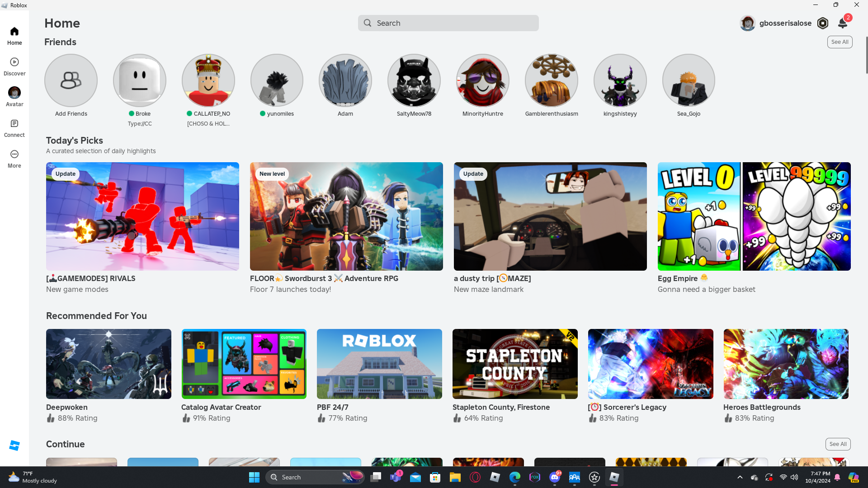Open the notifications bell
The width and height of the screenshot is (868, 488).
(843, 23)
